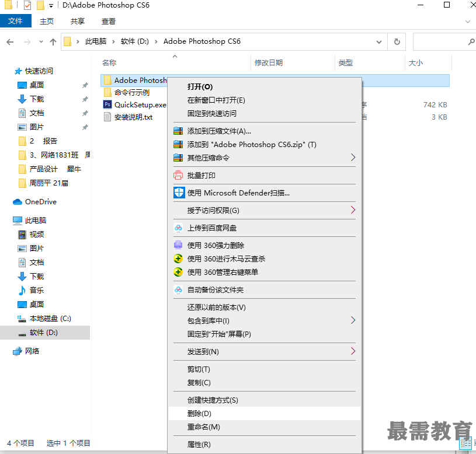Select 固定到快速访问 menu entry
This screenshot has height=454, width=476.
[265, 113]
